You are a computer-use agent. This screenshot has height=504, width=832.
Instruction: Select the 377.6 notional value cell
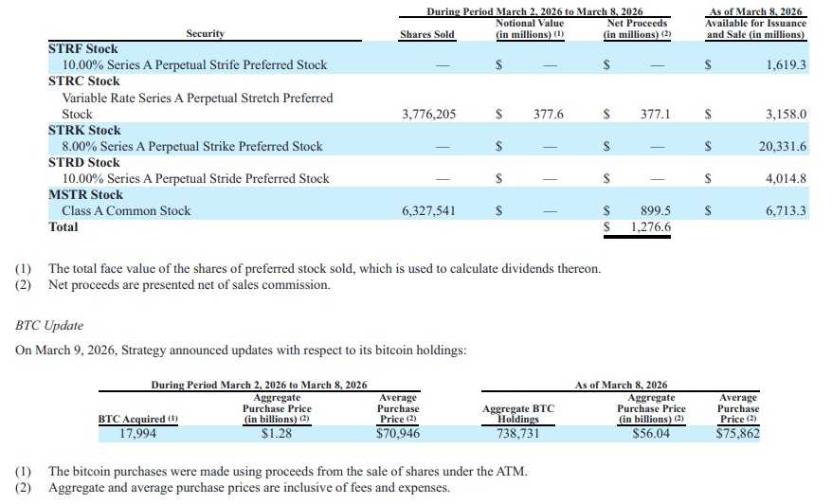click(548, 114)
